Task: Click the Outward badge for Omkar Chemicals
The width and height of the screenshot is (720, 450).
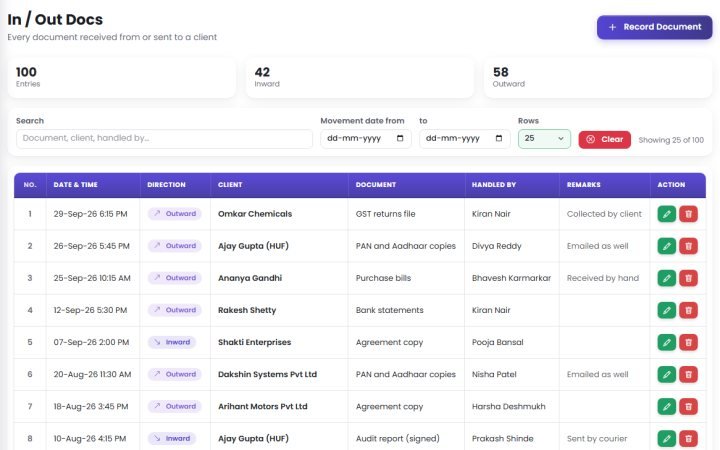Action: [x=174, y=214]
